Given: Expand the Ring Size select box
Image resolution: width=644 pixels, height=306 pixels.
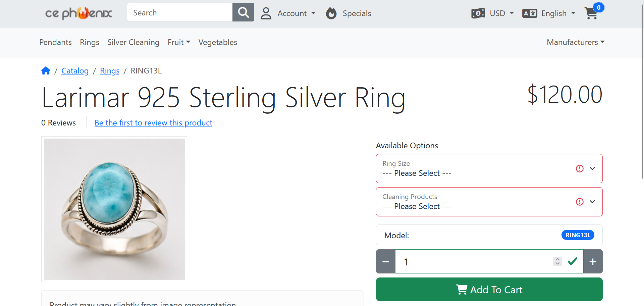Looking at the screenshot, I should coord(489,168).
